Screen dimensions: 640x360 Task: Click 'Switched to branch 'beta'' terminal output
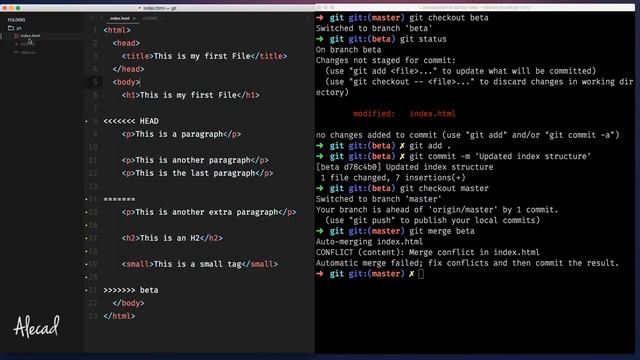374,29
